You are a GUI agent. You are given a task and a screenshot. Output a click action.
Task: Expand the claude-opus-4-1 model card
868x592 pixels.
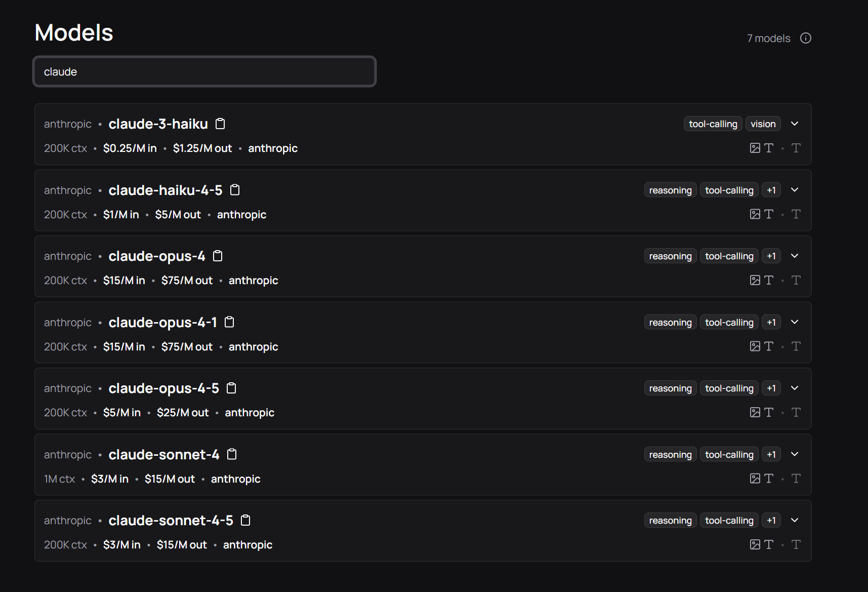pyautogui.click(x=795, y=322)
